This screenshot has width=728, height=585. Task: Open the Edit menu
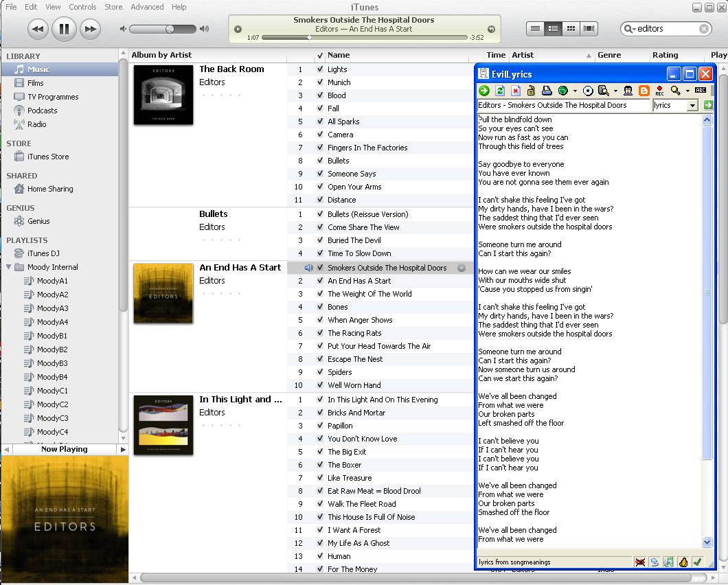pos(31,6)
